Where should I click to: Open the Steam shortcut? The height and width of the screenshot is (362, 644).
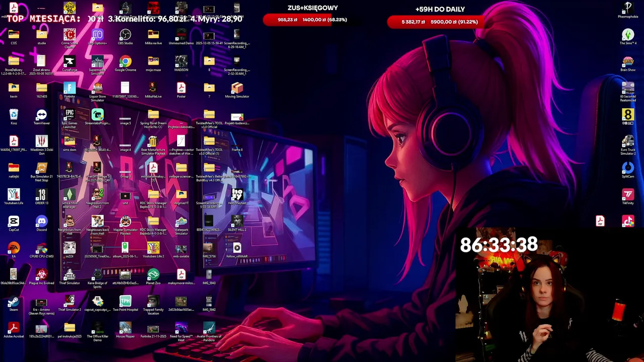(x=14, y=303)
